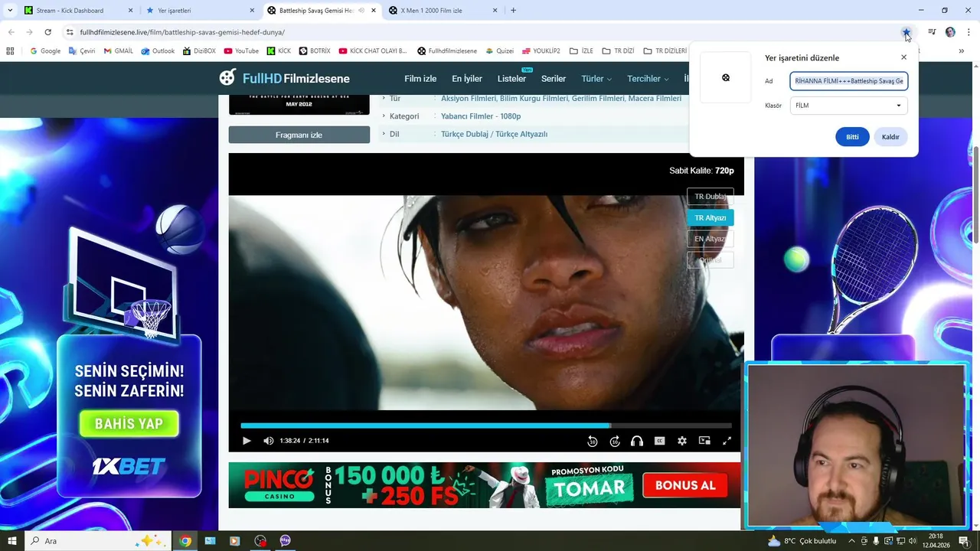Image resolution: width=980 pixels, height=551 pixels.
Task: Open the YouTube bookmark
Action: (x=241, y=51)
